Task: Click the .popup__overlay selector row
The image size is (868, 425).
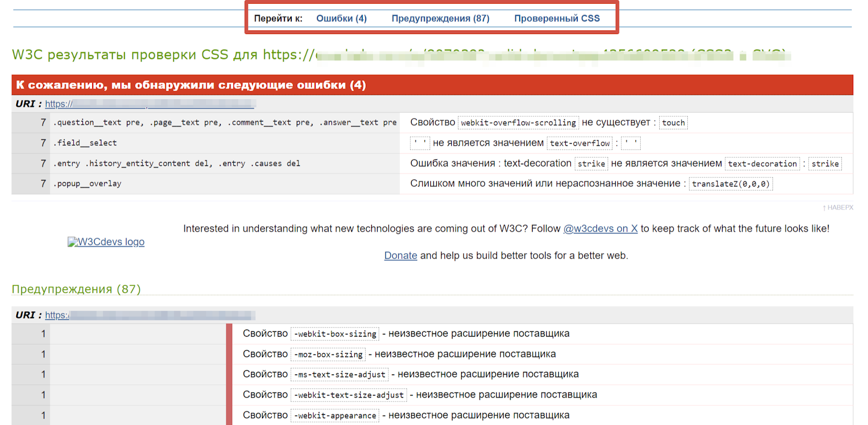Action: [x=225, y=184]
